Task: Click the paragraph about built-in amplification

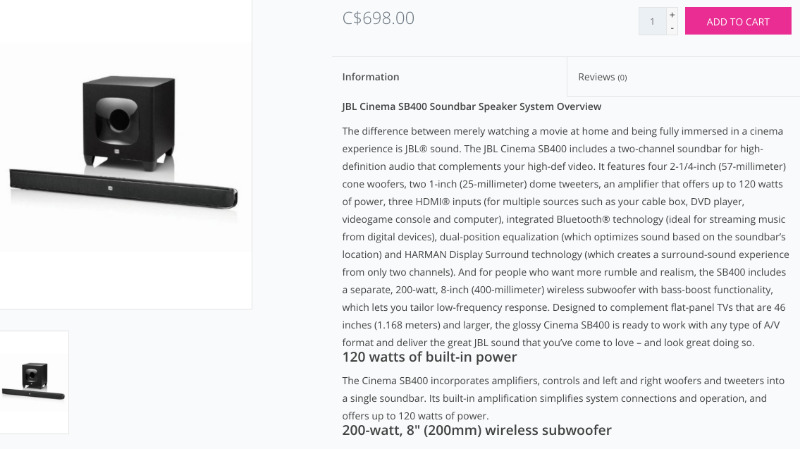Action: 553,398
